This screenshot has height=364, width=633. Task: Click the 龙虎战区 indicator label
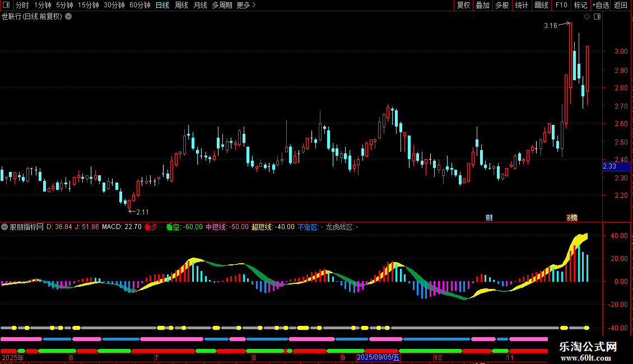(x=342, y=227)
